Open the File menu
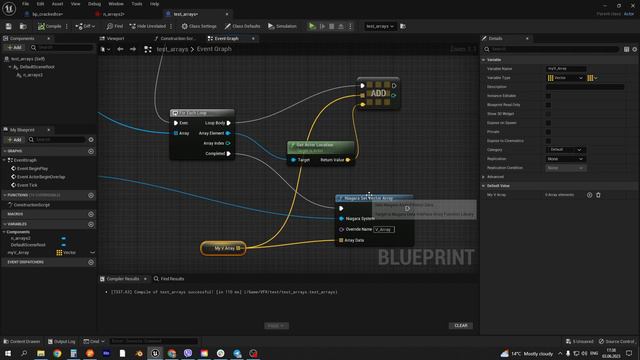 coord(25,4)
